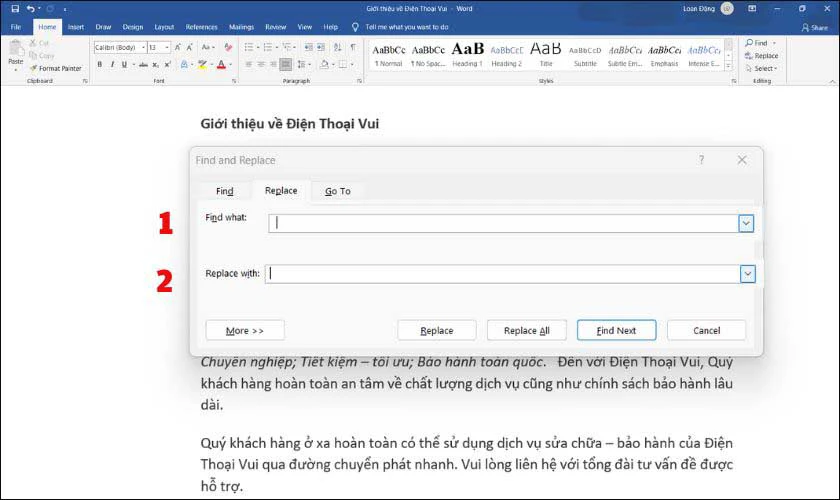Open the Select dropdown in Editing group
840x500 pixels.
[x=761, y=69]
